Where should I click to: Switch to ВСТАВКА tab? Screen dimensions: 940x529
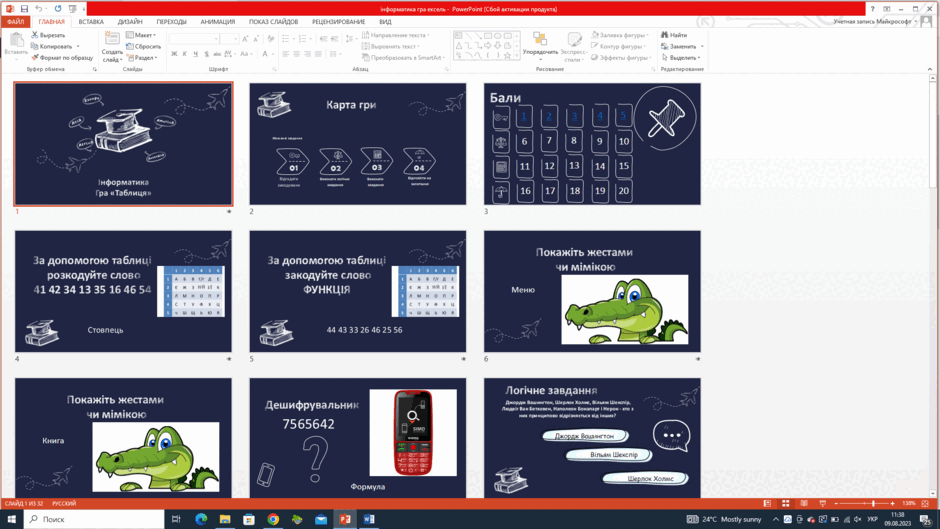click(91, 22)
